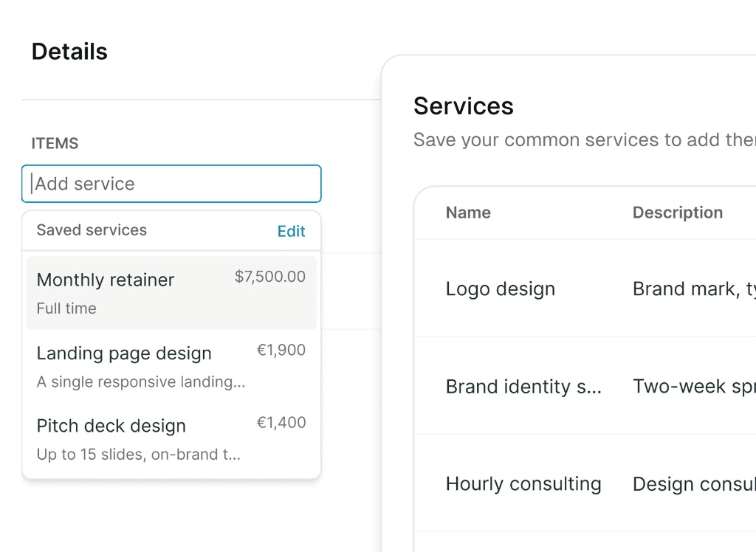The width and height of the screenshot is (756, 552).
Task: Click the €1,900 price value
Action: pyautogui.click(x=281, y=350)
